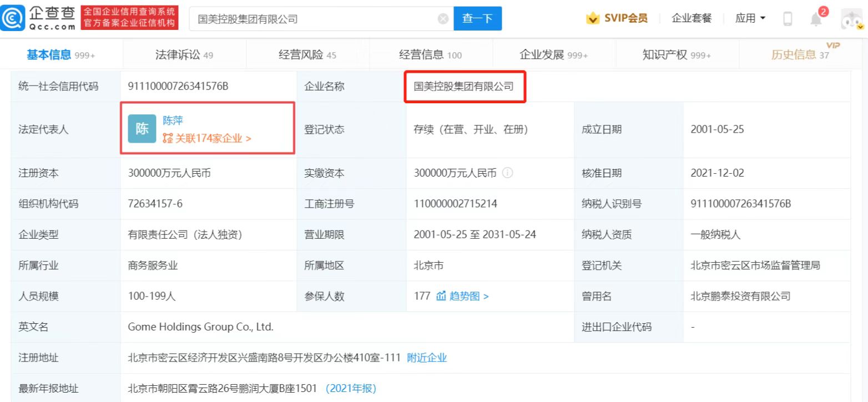Select registered capital 300000万元人民币

(x=169, y=173)
